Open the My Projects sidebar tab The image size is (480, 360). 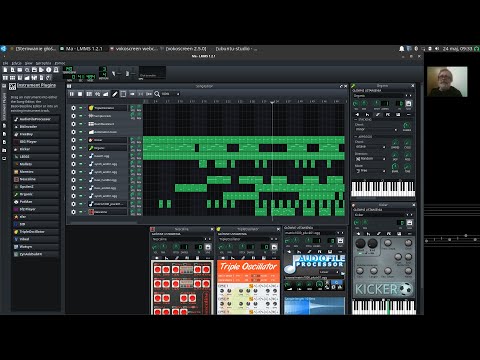coord(4,126)
